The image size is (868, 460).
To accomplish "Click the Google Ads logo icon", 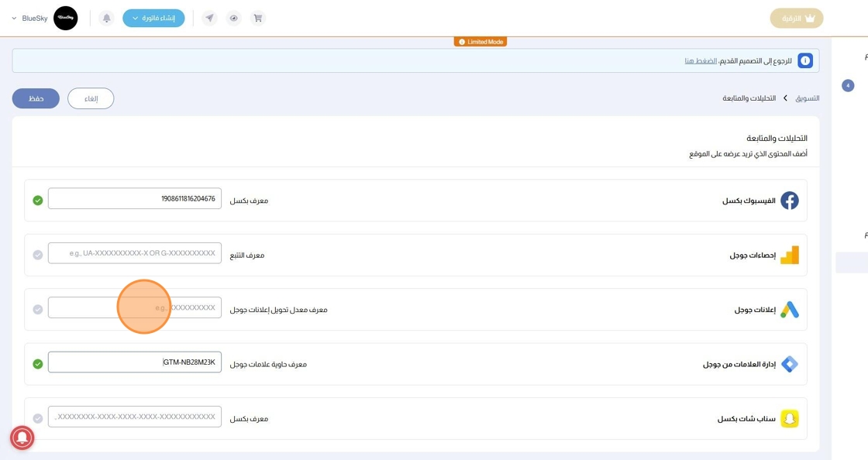I will coord(790,310).
